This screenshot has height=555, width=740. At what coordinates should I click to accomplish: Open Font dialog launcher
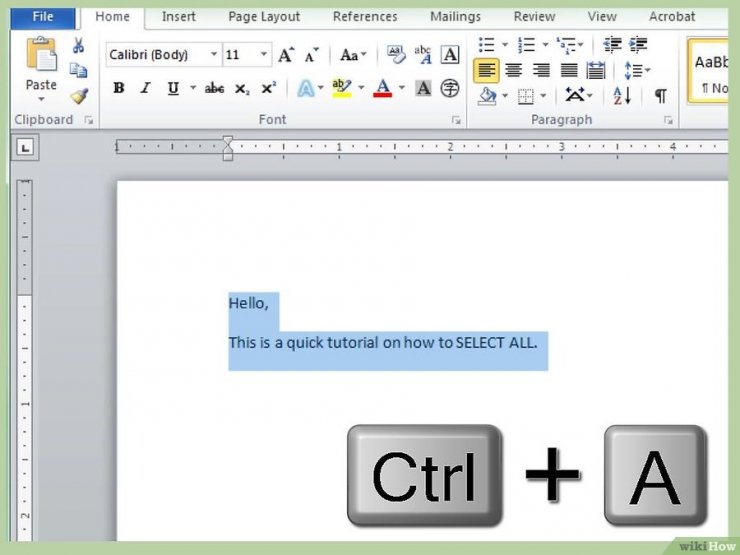pyautogui.click(x=456, y=120)
